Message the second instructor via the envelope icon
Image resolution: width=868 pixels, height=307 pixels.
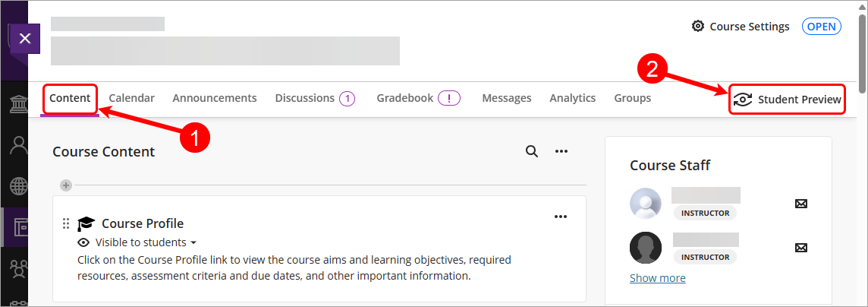coord(800,248)
